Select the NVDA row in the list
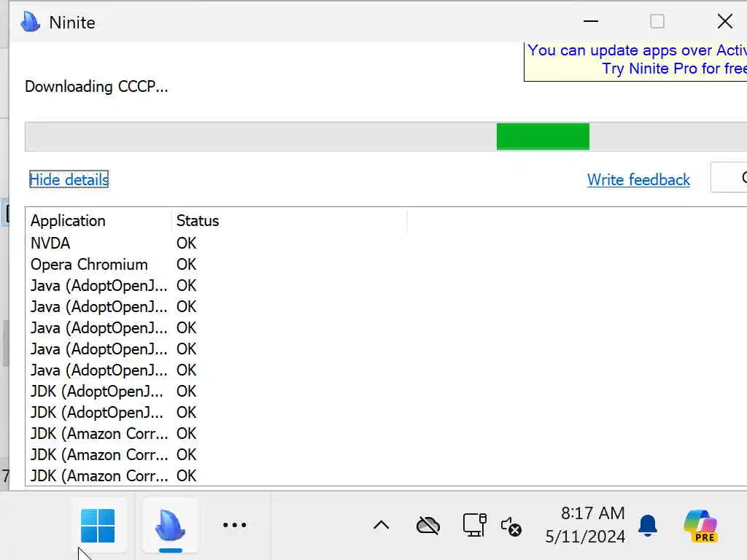747x560 pixels. (x=386, y=244)
